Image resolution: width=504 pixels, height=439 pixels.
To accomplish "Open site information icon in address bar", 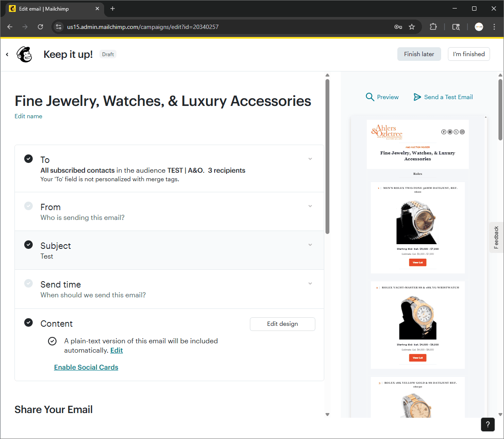I will pos(59,27).
